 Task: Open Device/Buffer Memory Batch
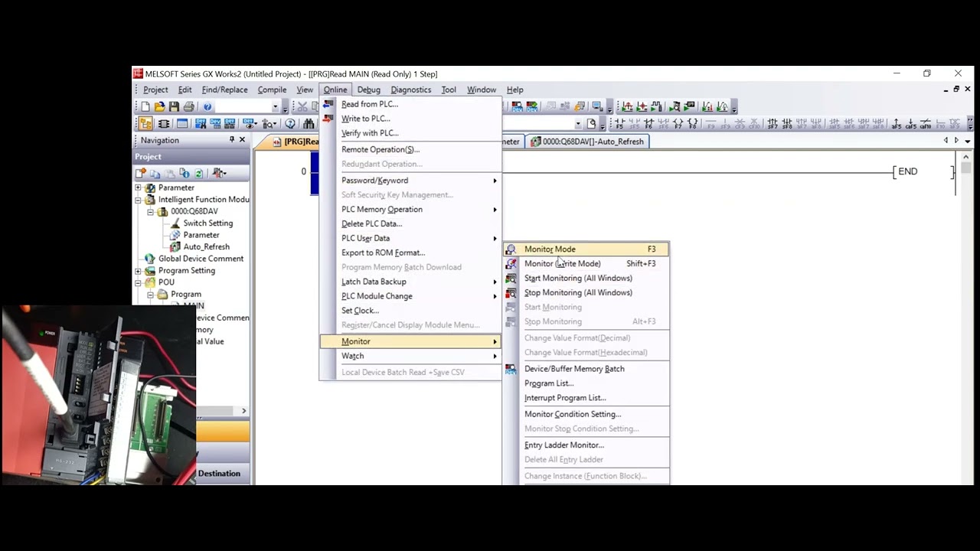pos(586,369)
